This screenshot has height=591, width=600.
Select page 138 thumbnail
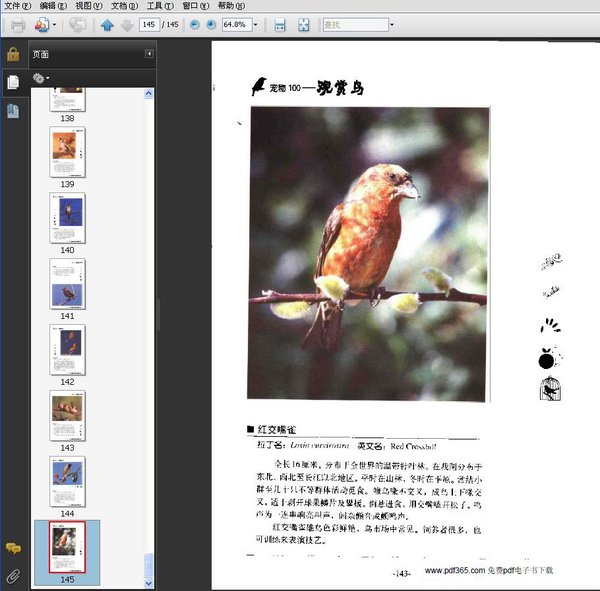(x=67, y=100)
